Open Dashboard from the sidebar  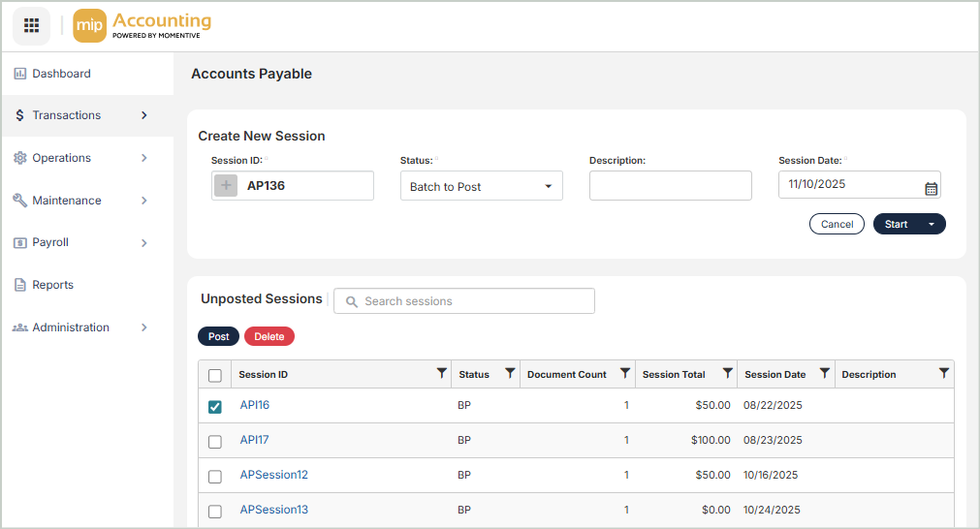[61, 74]
